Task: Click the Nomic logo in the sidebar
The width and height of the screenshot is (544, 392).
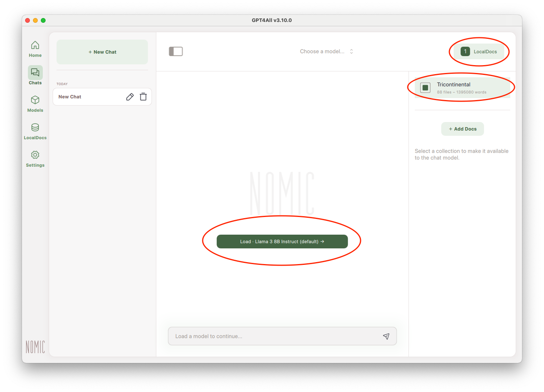Action: (x=35, y=346)
